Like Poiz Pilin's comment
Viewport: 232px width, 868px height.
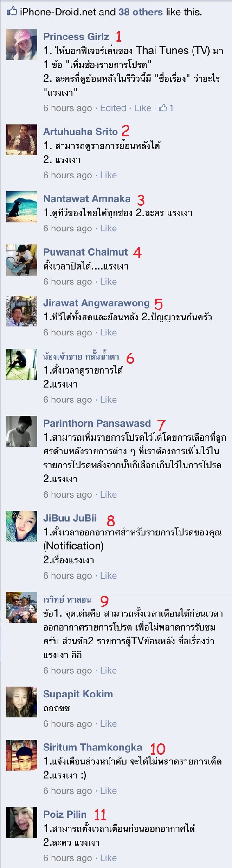pyautogui.click(x=109, y=858)
